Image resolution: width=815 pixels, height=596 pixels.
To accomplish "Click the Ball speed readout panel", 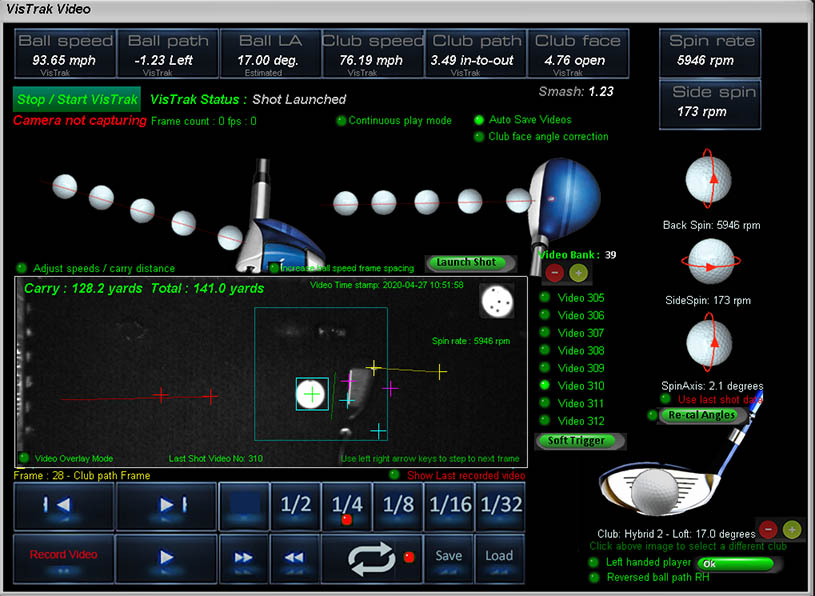I will [x=65, y=54].
